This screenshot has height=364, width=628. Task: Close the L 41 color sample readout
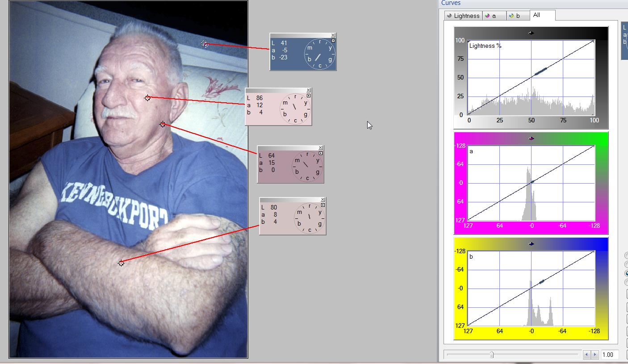point(333,35)
